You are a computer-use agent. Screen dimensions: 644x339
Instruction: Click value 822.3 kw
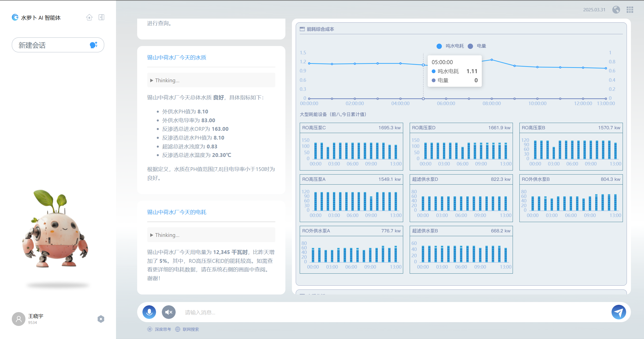(501, 179)
